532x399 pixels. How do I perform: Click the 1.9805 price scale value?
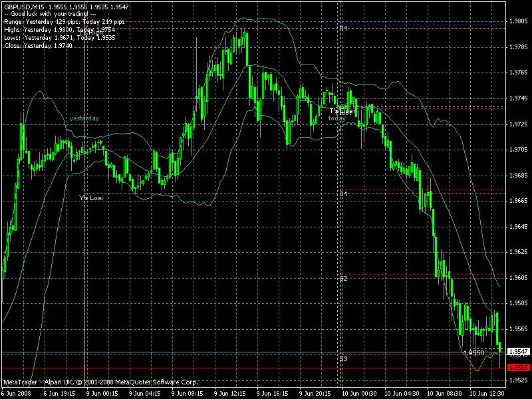pyautogui.click(x=519, y=21)
